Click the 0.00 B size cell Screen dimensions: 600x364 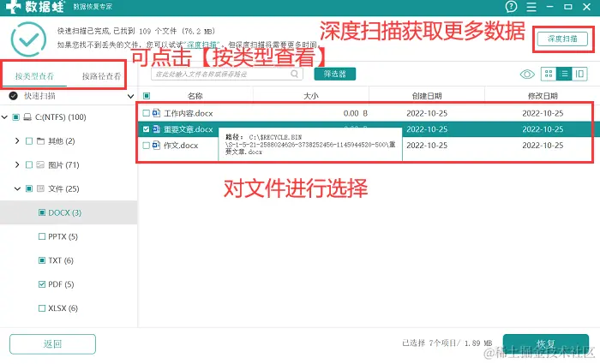point(355,113)
